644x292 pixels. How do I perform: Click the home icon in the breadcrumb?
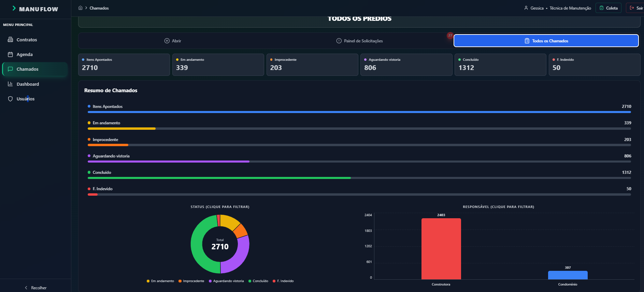81,8
